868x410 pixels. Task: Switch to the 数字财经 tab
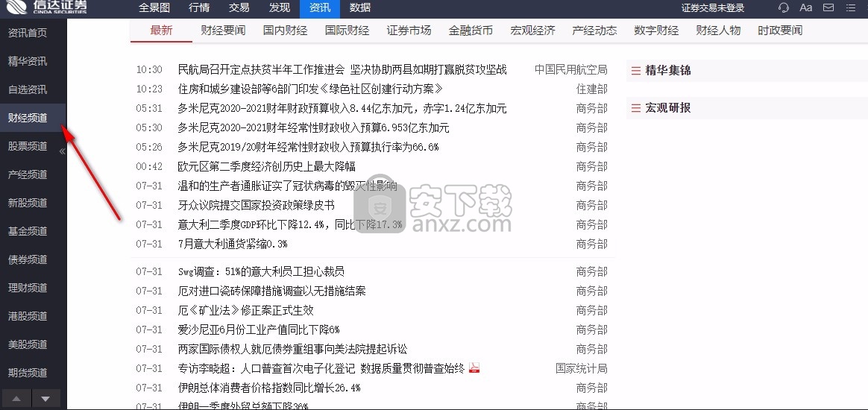[656, 31]
